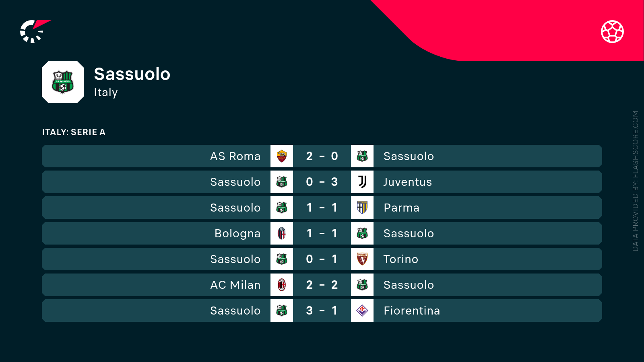The height and width of the screenshot is (362, 644).
Task: Select the AC Milan crest
Action: pyautogui.click(x=282, y=285)
